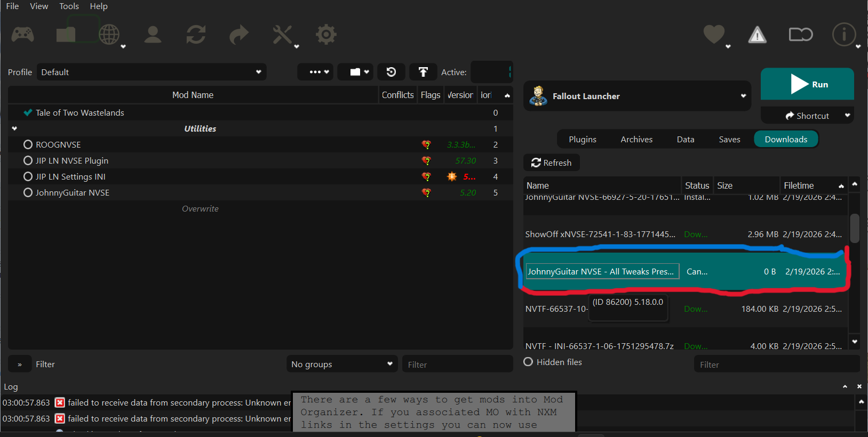
Task: Open the globe Nexus website icon
Action: tap(109, 35)
